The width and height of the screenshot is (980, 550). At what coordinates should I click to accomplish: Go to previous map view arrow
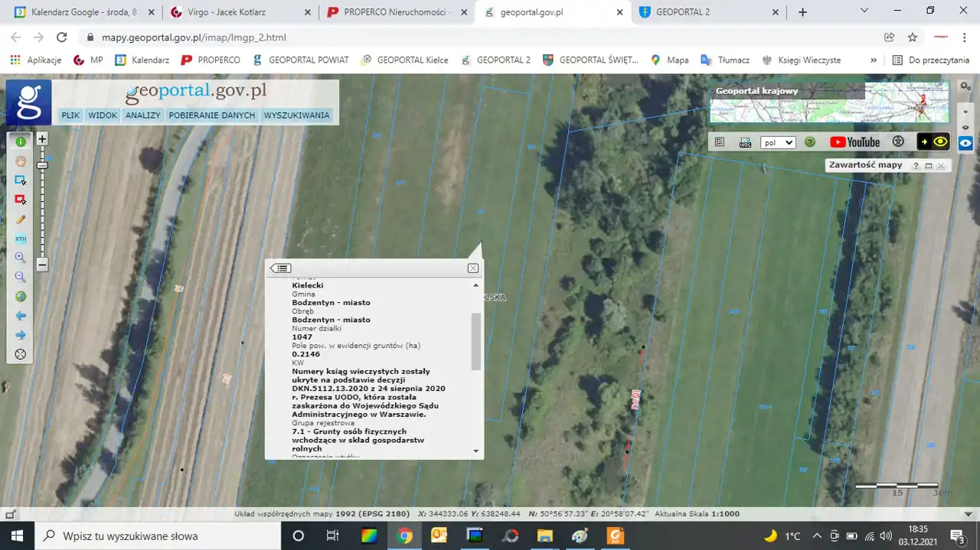[21, 316]
